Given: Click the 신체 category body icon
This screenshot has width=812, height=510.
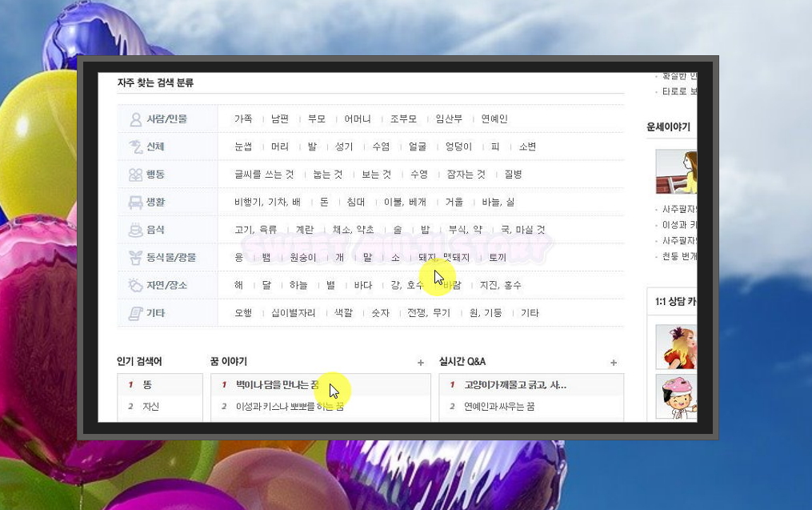Looking at the screenshot, I should tap(136, 147).
